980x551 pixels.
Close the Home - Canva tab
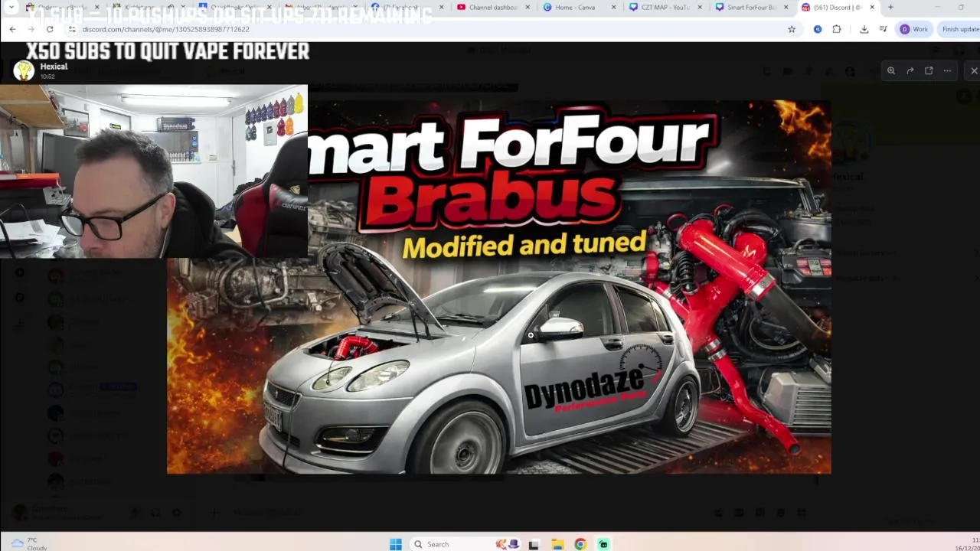(x=613, y=8)
